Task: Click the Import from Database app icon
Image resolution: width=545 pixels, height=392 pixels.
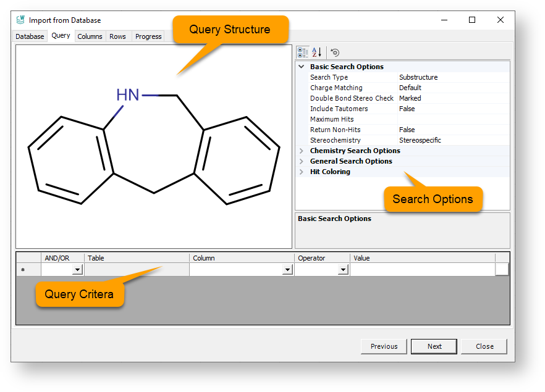Action: (x=20, y=20)
